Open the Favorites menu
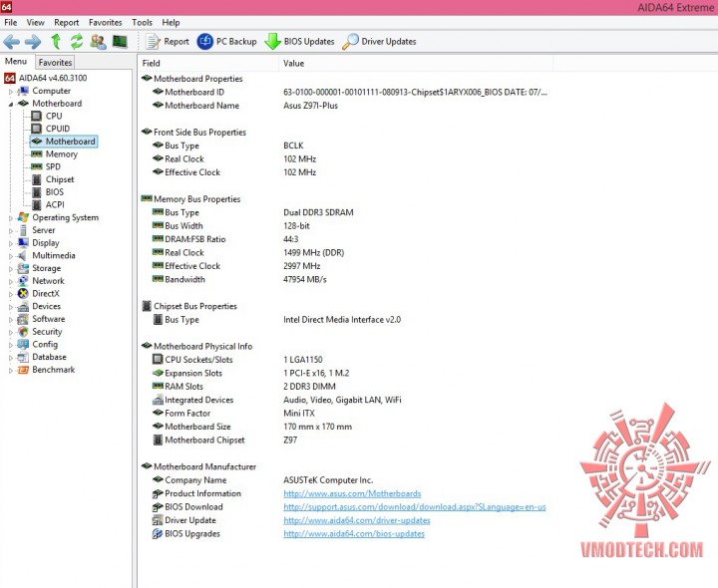 point(106,22)
